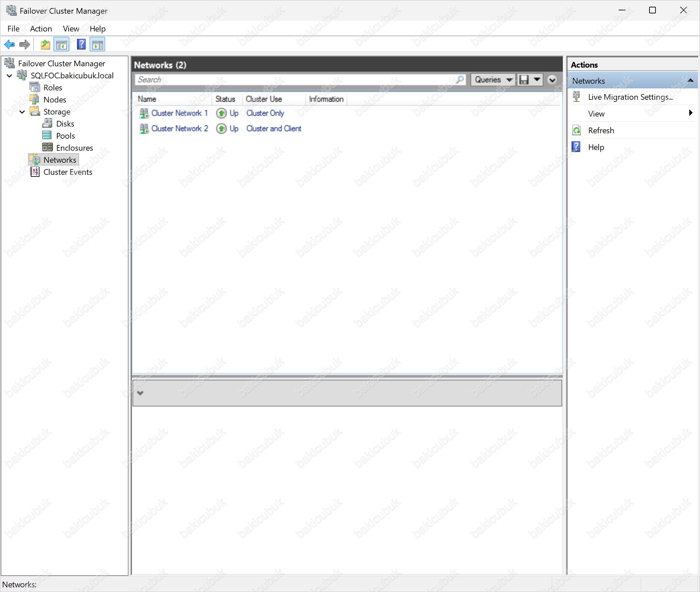
Task: Click the Back arrow toolbar icon
Action: [x=9, y=44]
